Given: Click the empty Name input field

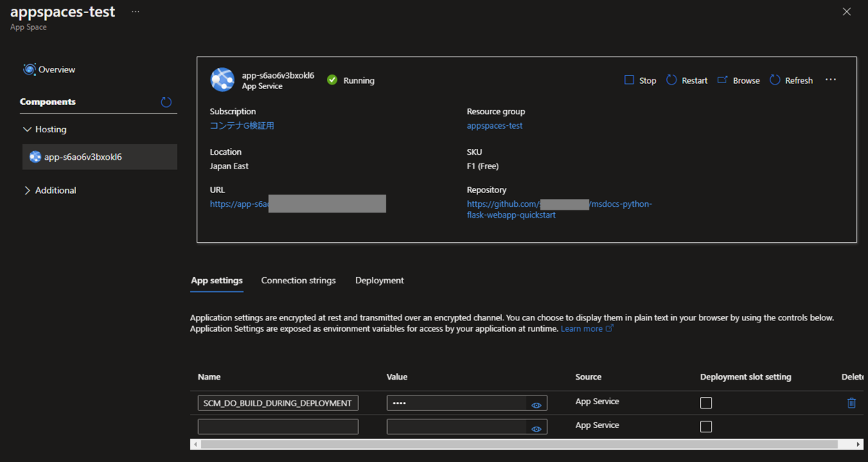Looking at the screenshot, I should [278, 427].
